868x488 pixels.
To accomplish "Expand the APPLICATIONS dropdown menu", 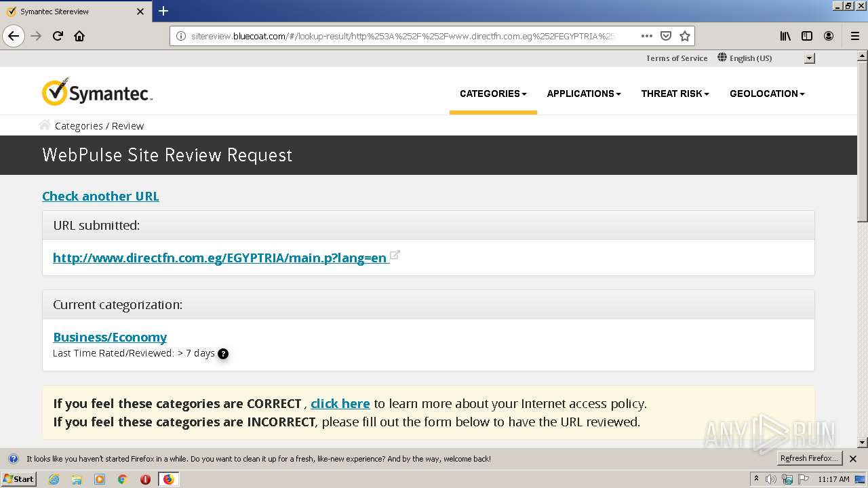I will pyautogui.click(x=584, y=94).
